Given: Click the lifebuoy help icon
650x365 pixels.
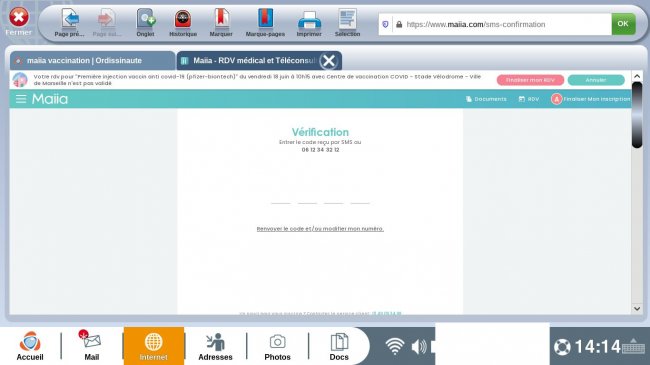Looking at the screenshot, I should coord(562,347).
